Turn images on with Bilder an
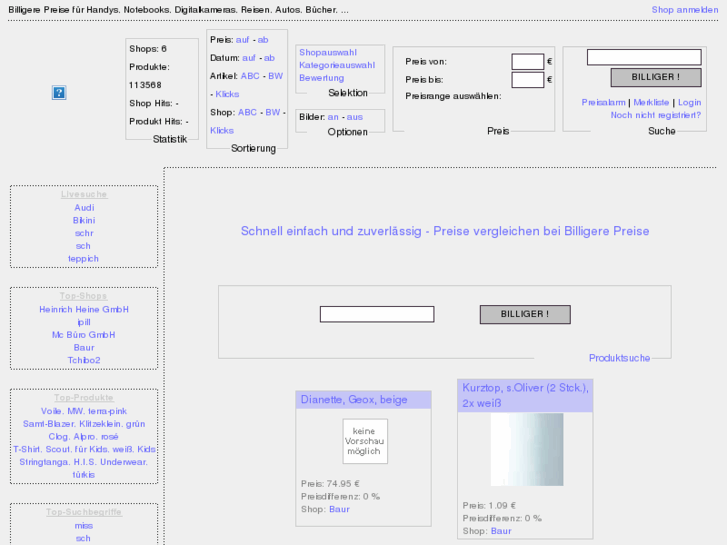Screen dimensions: 727x545 coord(333,117)
